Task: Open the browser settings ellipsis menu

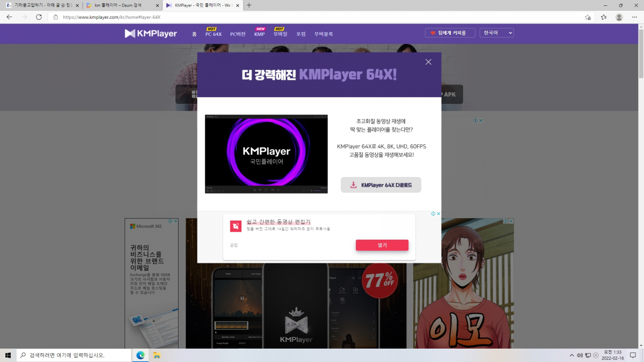Action: coord(634,17)
